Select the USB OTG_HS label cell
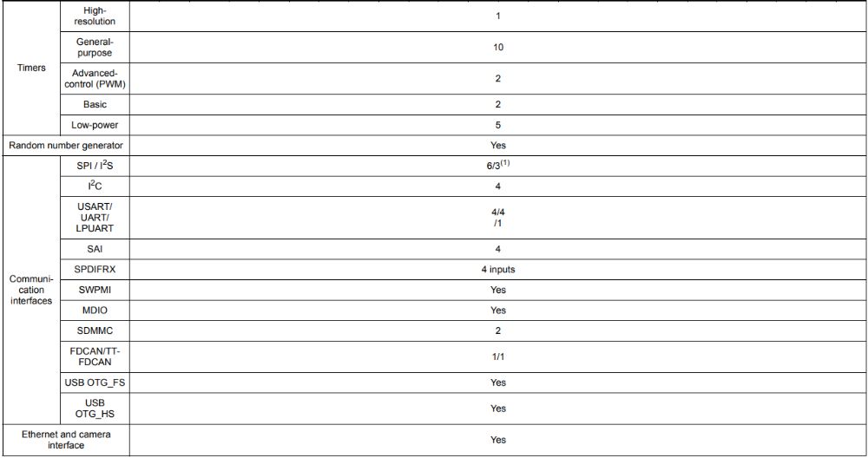 pyautogui.click(x=95, y=409)
